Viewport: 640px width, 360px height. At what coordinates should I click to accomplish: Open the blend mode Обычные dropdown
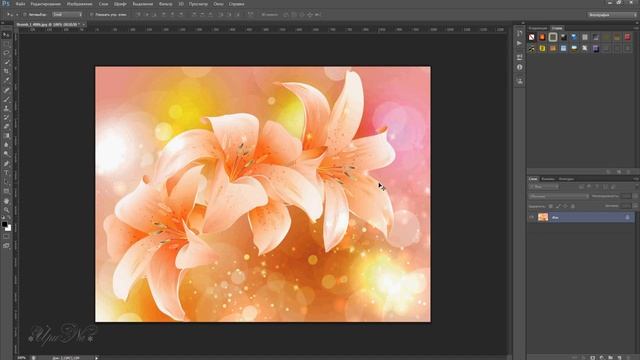[558, 196]
